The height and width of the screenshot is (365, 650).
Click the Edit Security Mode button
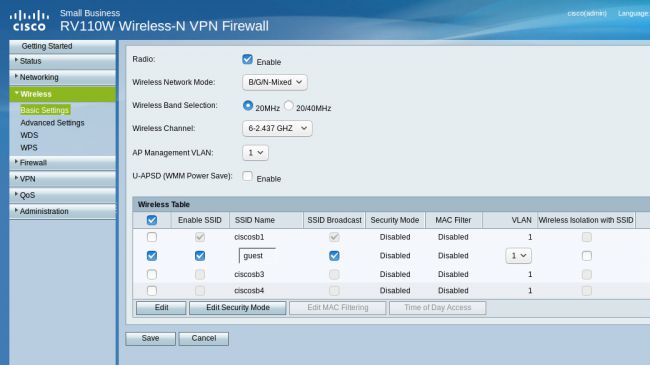[238, 308]
